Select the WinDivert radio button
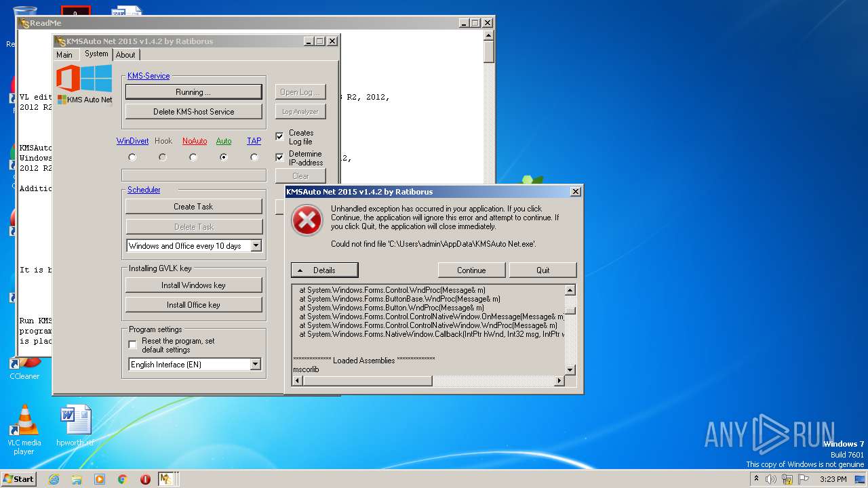Image resolution: width=868 pixels, height=488 pixels. pyautogui.click(x=132, y=157)
